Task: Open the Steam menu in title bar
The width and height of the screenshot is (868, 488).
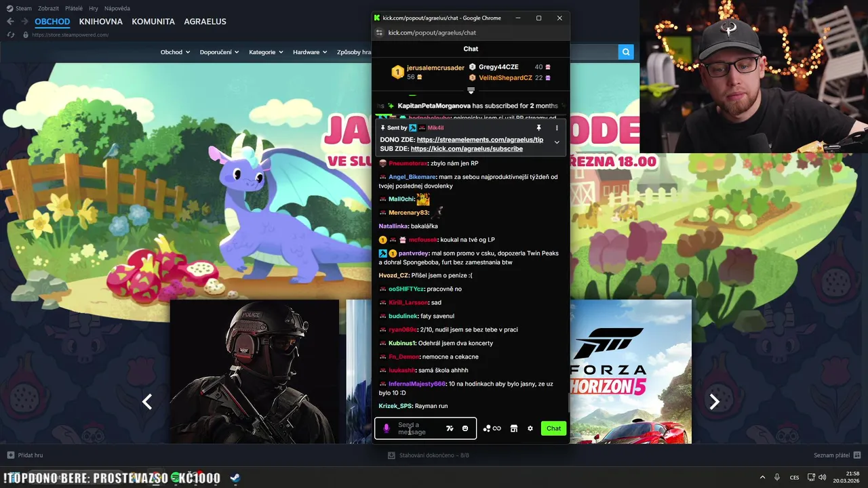Action: pyautogui.click(x=18, y=8)
